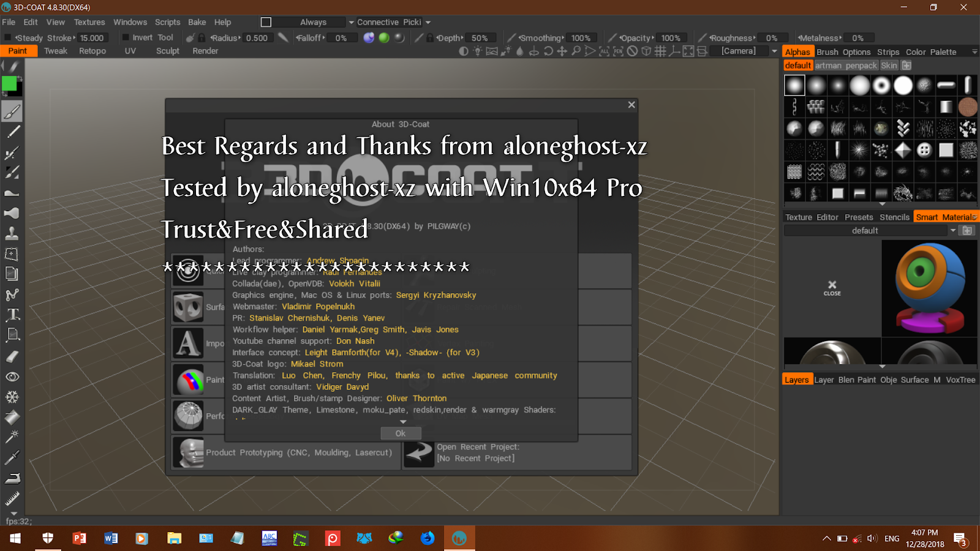Toggle the dark gloss channel sphere
This screenshot has height=551, width=980.
click(x=399, y=38)
